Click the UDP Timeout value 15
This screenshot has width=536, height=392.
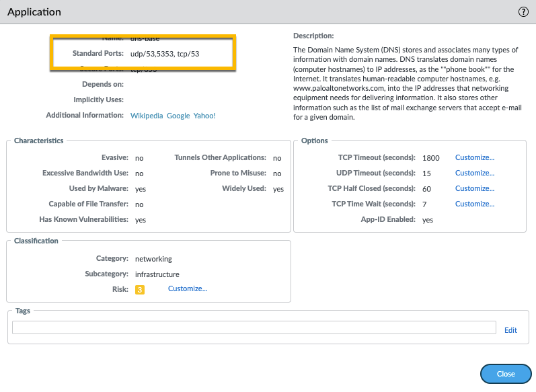click(426, 173)
